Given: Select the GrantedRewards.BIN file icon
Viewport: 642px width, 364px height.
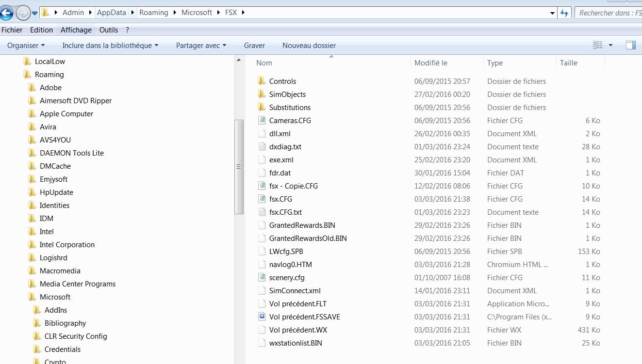Looking at the screenshot, I should click(x=262, y=225).
